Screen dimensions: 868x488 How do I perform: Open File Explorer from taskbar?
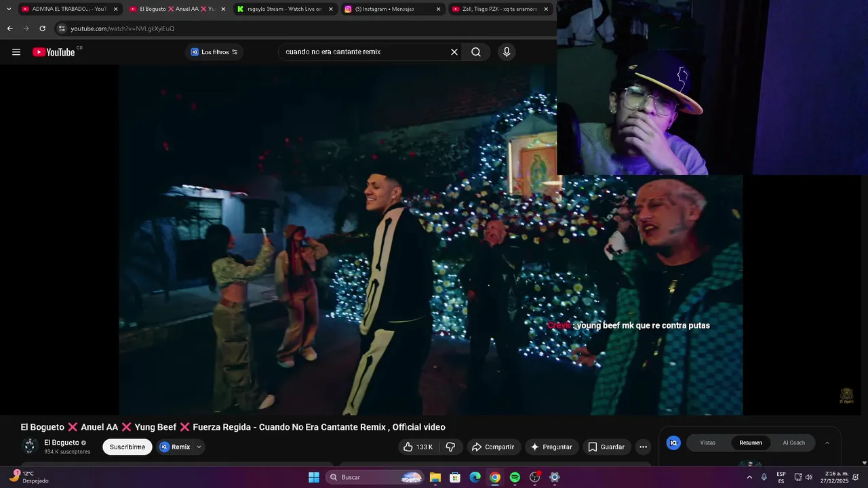[x=435, y=477]
